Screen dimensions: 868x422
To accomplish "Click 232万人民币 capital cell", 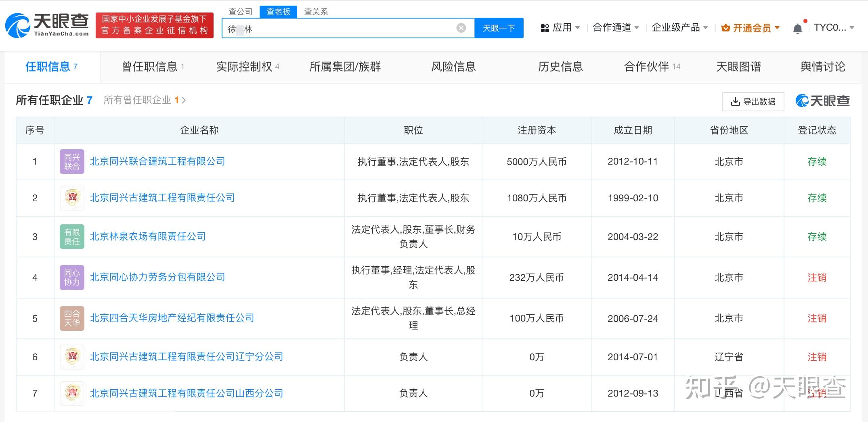I will [x=537, y=278].
